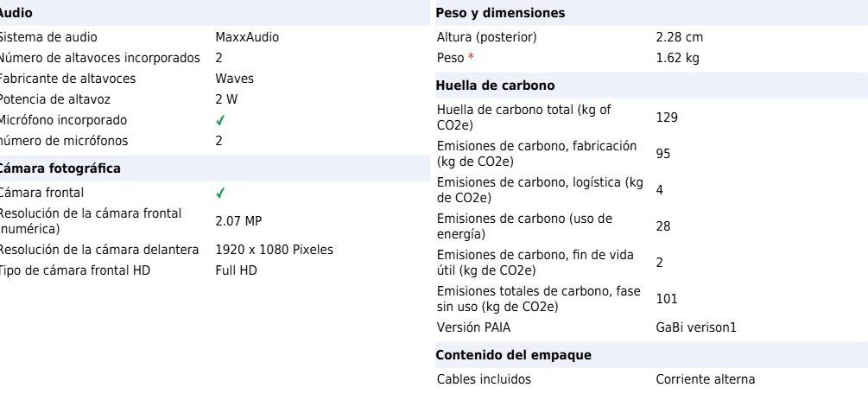The height and width of the screenshot is (413, 868).
Task: Toggle the Huella de carbono section header
Action: [x=495, y=86]
